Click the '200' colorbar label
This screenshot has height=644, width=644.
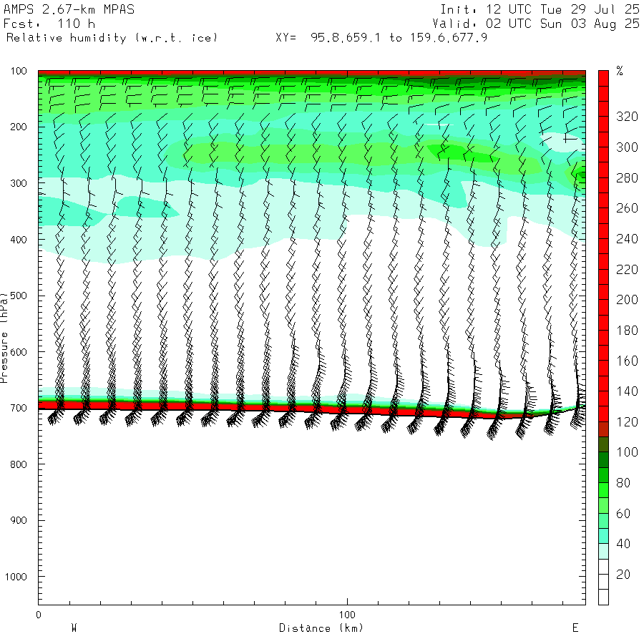pyautogui.click(x=627, y=300)
